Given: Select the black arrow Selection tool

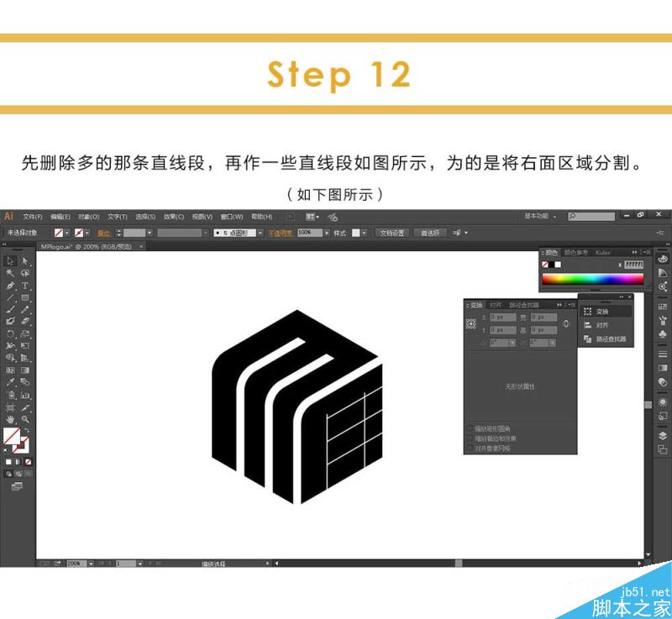Looking at the screenshot, I should 10,261.
